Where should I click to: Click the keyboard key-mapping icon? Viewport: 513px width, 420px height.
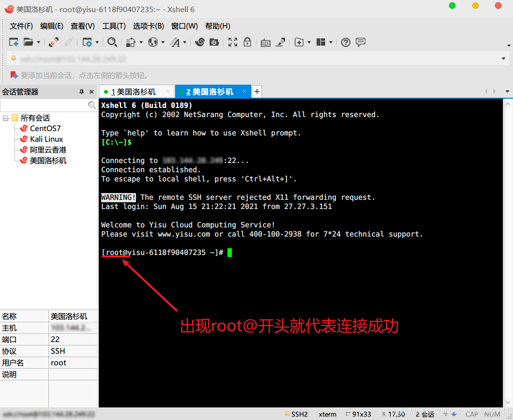click(265, 43)
